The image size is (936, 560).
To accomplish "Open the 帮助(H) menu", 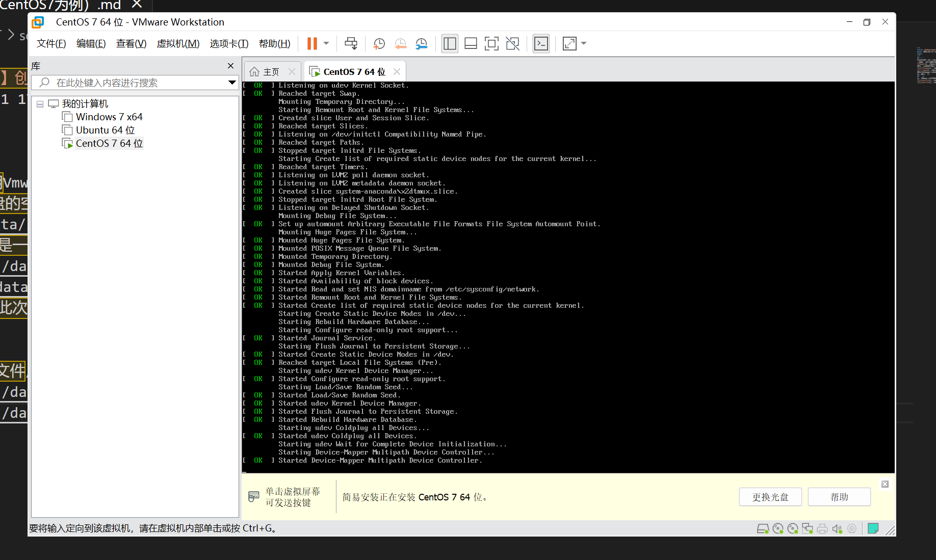I will coord(274,44).
